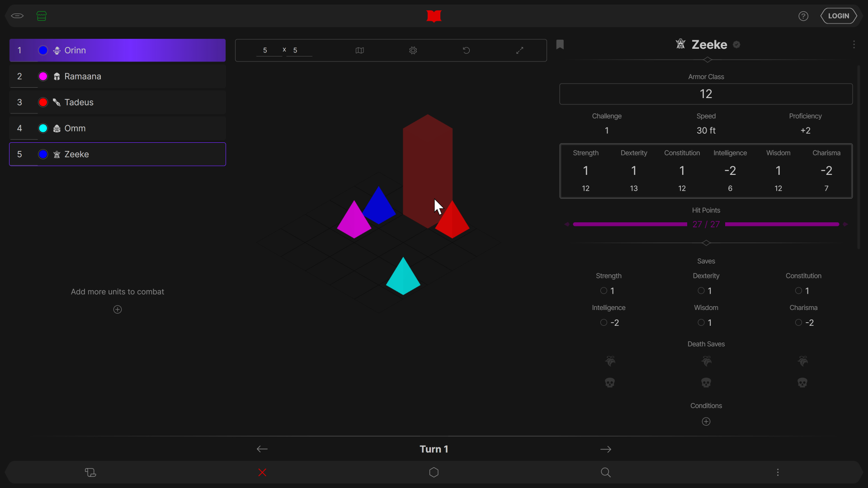
Task: Mark third death save failure skull
Action: [802, 383]
